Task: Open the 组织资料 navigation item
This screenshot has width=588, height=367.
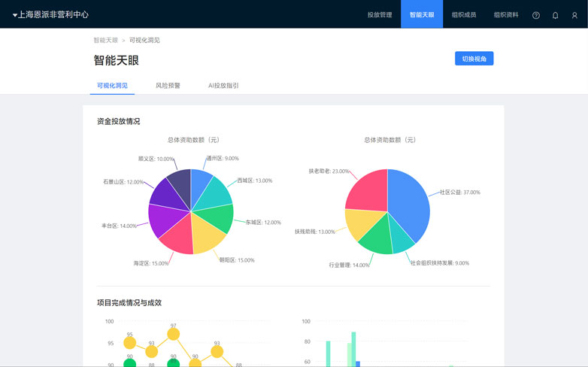Action: pyautogui.click(x=506, y=14)
